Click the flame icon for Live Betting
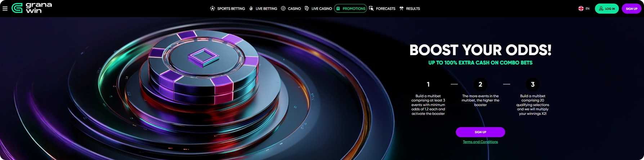644x160 pixels. click(251, 8)
